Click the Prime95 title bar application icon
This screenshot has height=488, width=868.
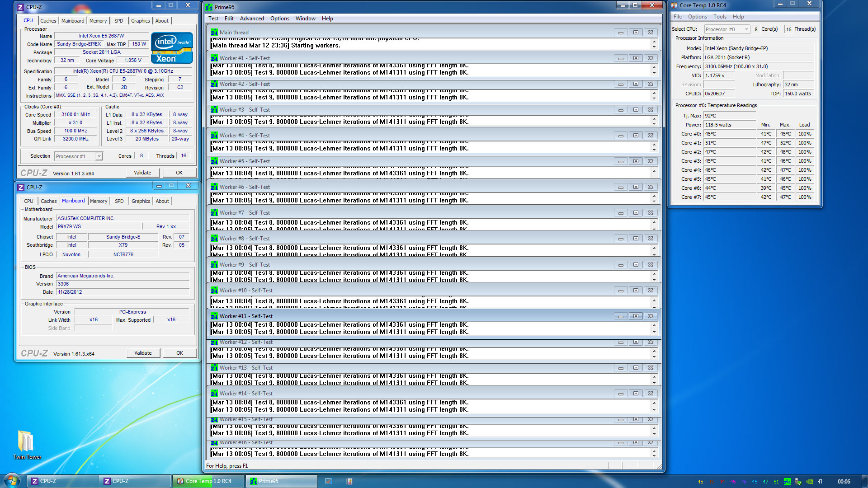click(x=209, y=7)
